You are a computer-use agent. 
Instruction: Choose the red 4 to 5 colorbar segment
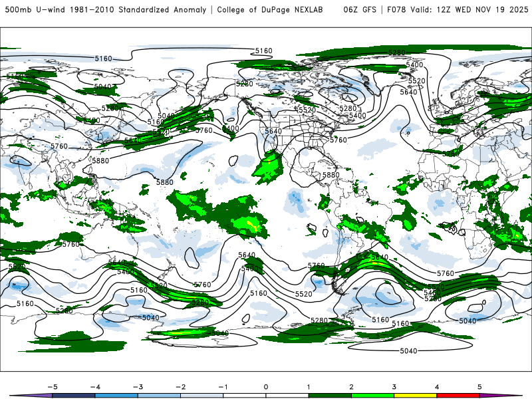(458, 396)
